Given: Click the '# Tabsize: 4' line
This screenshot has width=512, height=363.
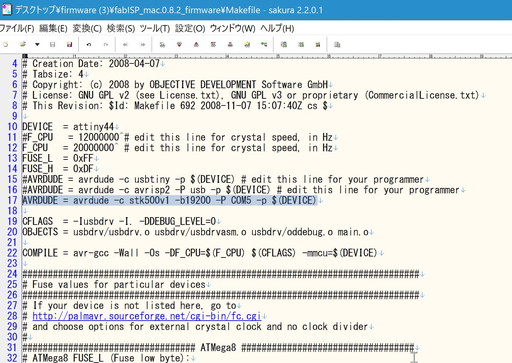Looking at the screenshot, I should (53, 74).
